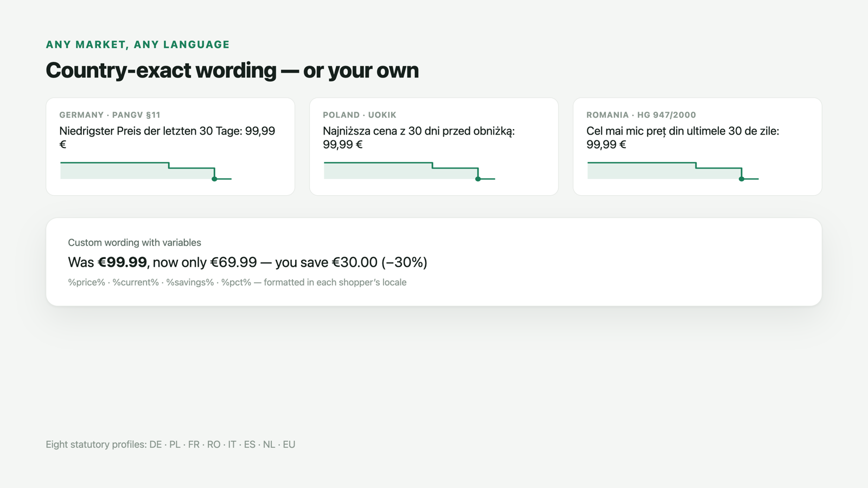Click the 'Country-exact wording — or your own' heading
This screenshot has width=868, height=488.
232,70
